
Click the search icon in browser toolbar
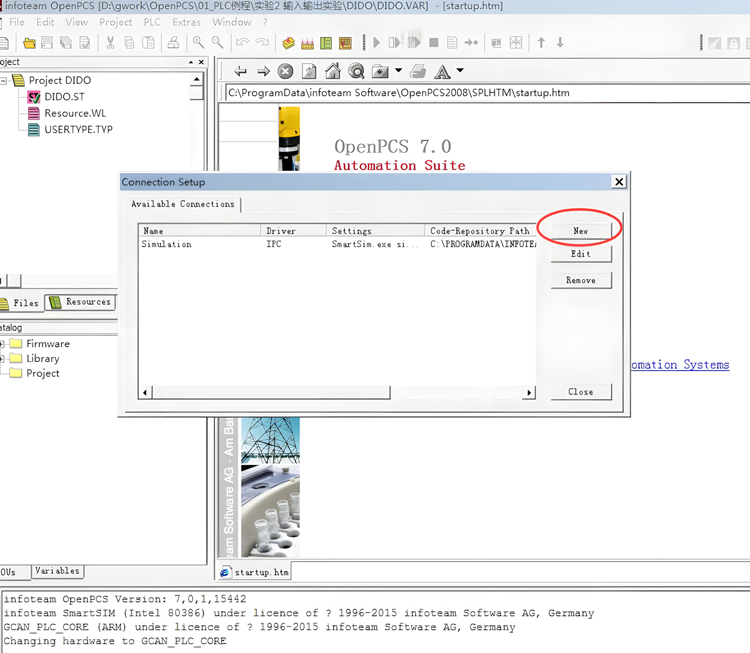pos(356,71)
